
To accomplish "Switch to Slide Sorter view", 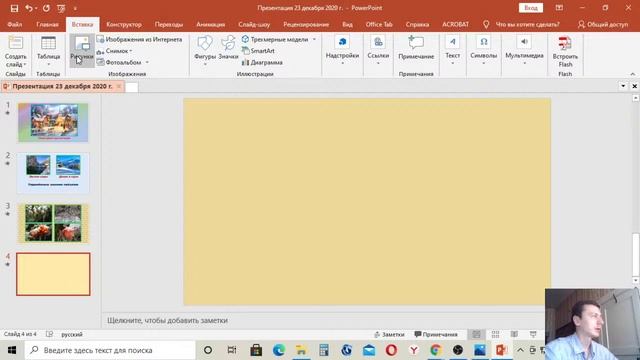I will coord(495,334).
